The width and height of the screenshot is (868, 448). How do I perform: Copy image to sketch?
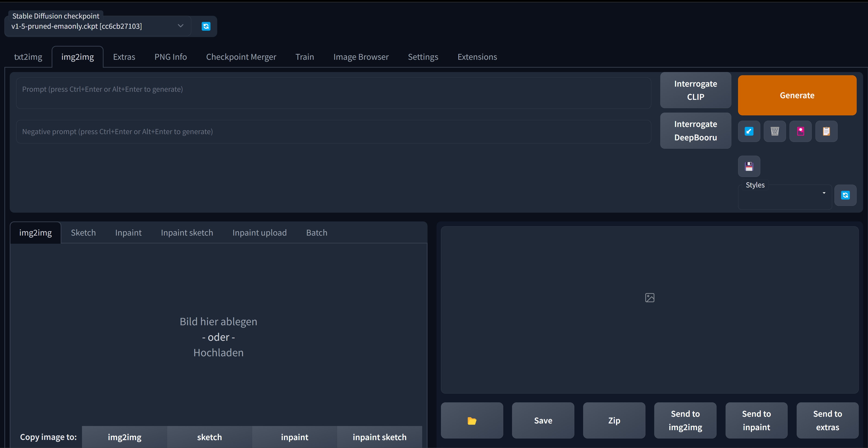209,437
